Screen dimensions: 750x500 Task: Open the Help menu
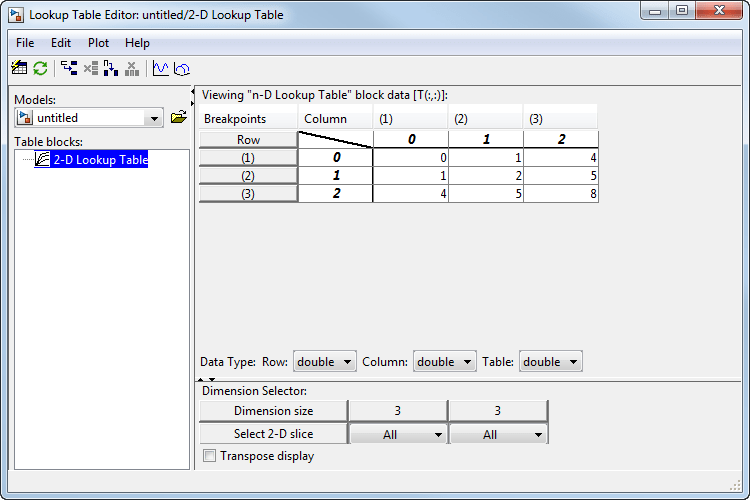point(137,43)
